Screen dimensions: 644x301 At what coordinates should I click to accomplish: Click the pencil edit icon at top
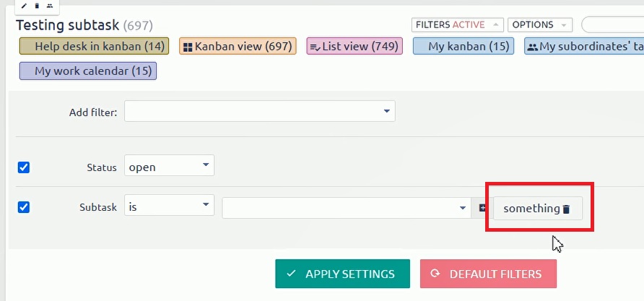24,6
